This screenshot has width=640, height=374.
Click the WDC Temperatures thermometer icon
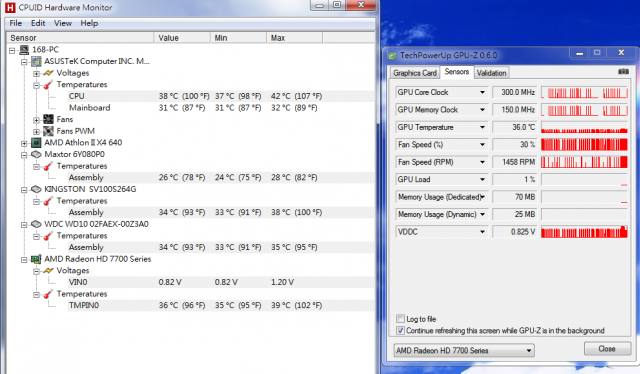[48, 236]
